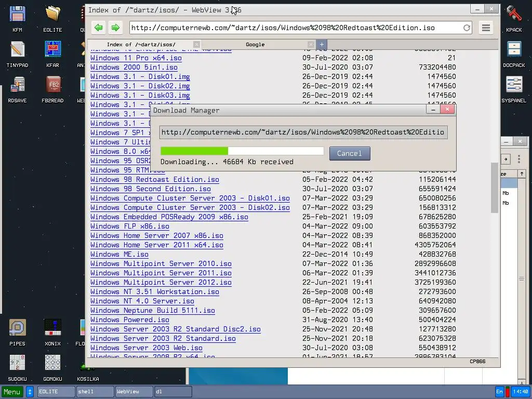Click the right arrow button in Eolite window
The width and height of the screenshot is (532, 399).
click(x=506, y=159)
